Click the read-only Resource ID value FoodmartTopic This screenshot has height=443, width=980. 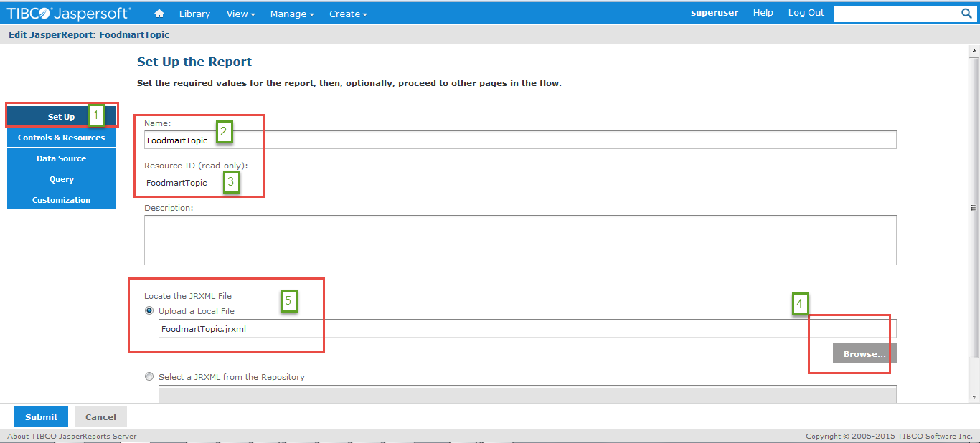pyautogui.click(x=176, y=183)
